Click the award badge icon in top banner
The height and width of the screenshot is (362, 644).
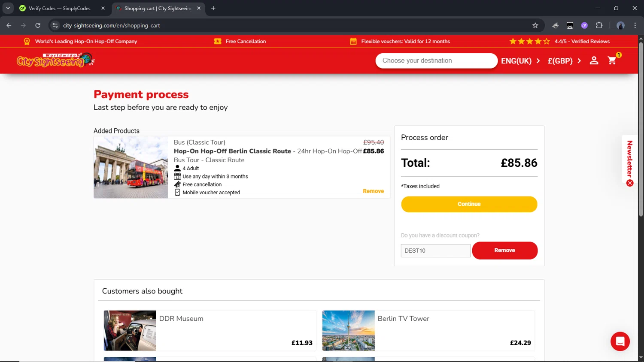27,41
